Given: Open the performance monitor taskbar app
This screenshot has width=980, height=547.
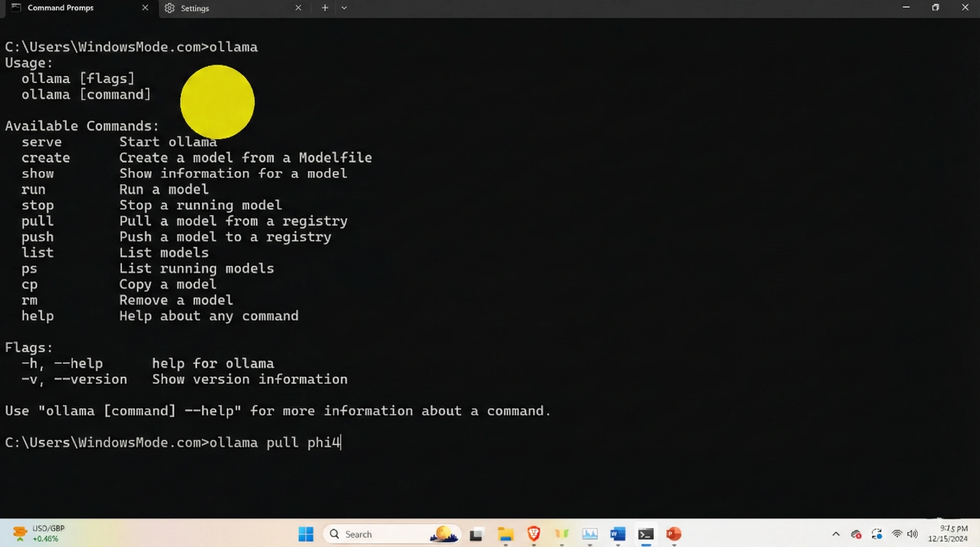Looking at the screenshot, I should coord(590,534).
